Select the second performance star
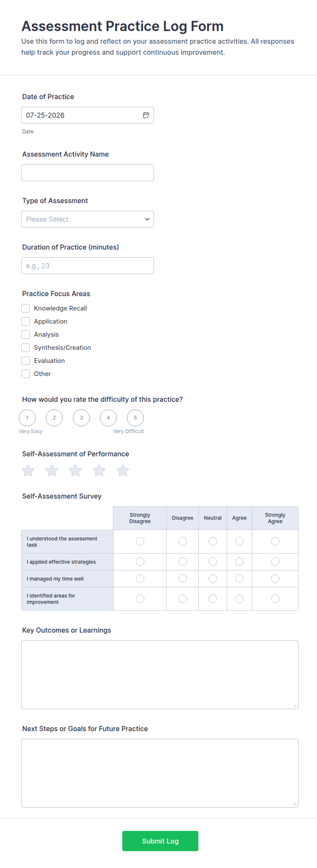The width and height of the screenshot is (317, 868). (52, 470)
